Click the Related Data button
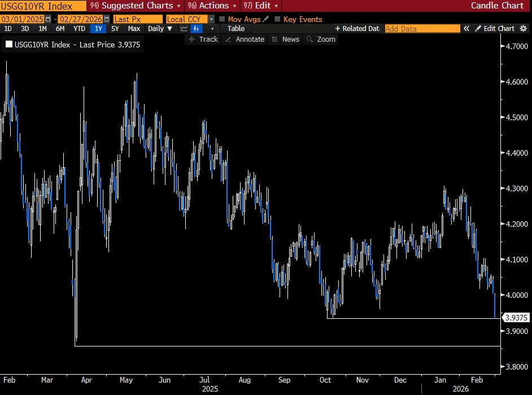This screenshot has height=395, width=532. 357,28
